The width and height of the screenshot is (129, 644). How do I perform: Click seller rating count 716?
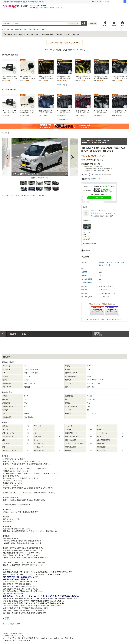pos(114,213)
